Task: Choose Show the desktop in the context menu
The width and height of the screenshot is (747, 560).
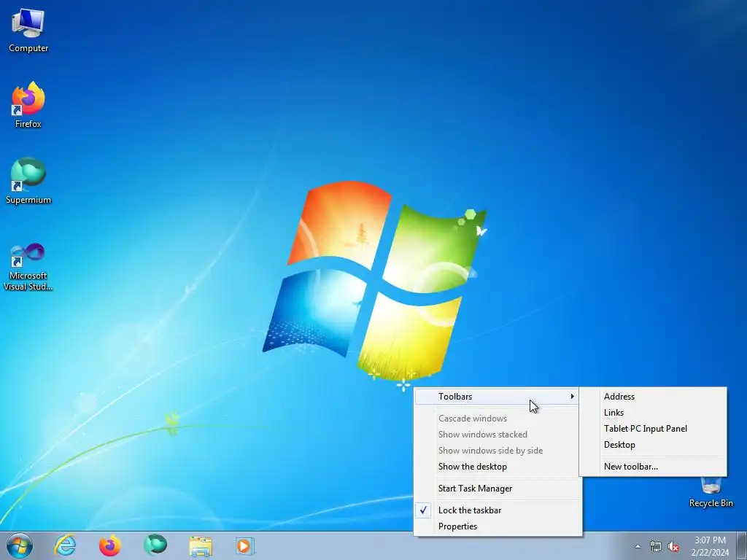Action: [x=498, y=467]
